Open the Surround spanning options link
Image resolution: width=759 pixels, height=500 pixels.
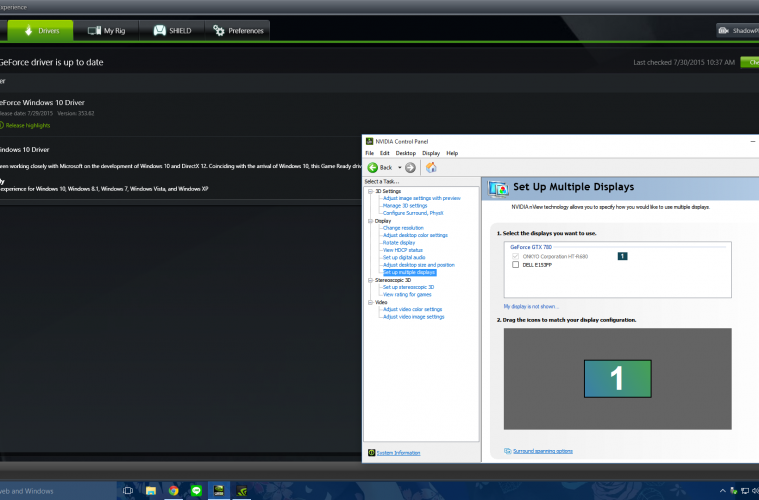(543, 451)
